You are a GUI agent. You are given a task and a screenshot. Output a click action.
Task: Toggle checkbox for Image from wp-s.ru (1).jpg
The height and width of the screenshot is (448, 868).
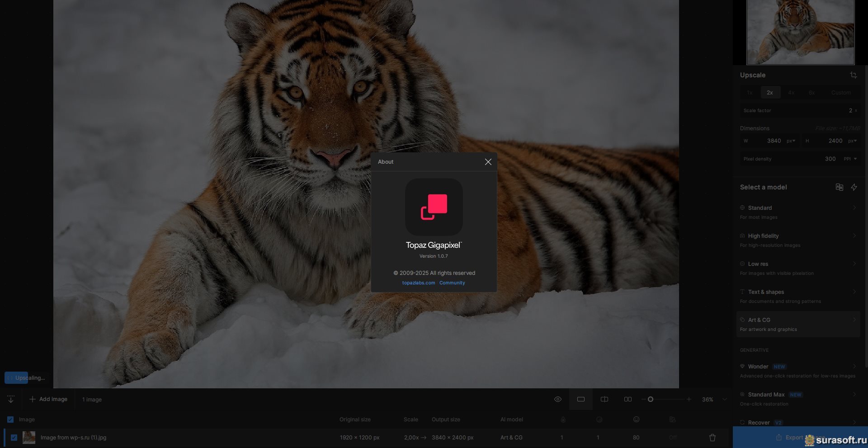pos(14,438)
